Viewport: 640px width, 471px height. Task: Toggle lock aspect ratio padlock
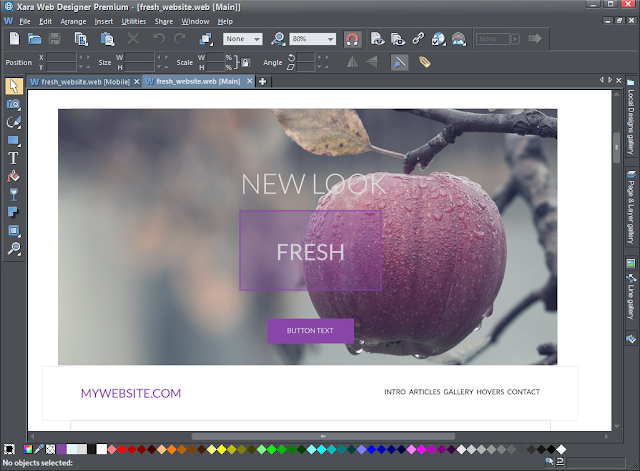click(245, 62)
